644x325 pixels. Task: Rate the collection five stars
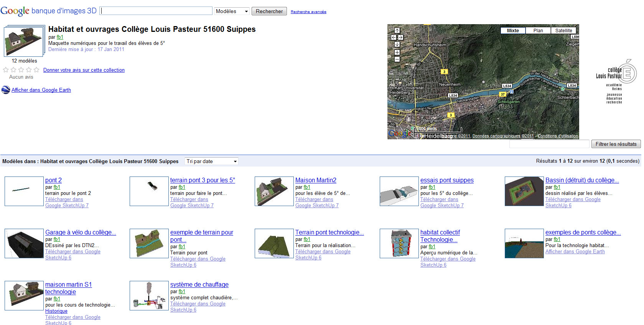pos(36,70)
